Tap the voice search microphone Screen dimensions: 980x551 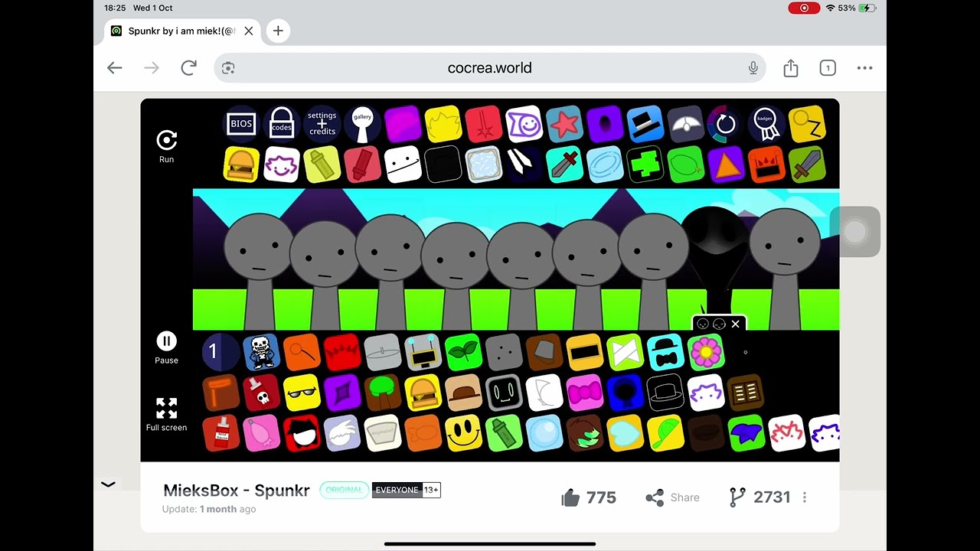click(753, 68)
